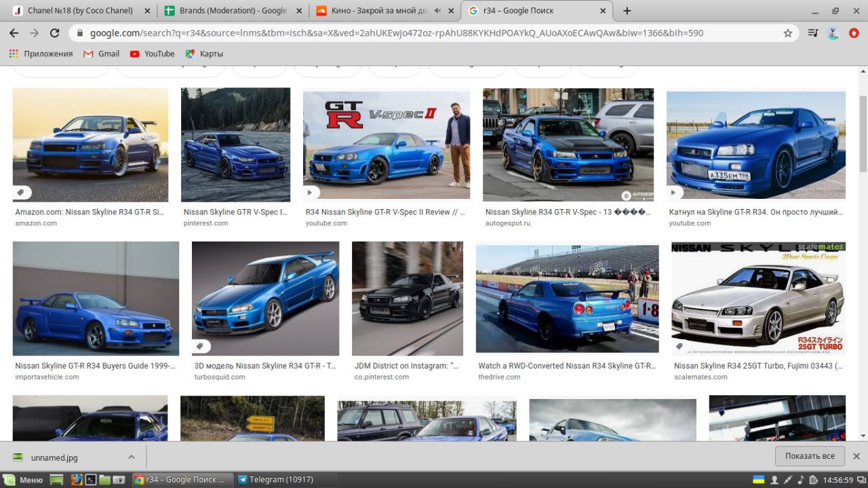Click the play badge on the V-Spec II video
This screenshot has height=488, width=868.
(311, 193)
